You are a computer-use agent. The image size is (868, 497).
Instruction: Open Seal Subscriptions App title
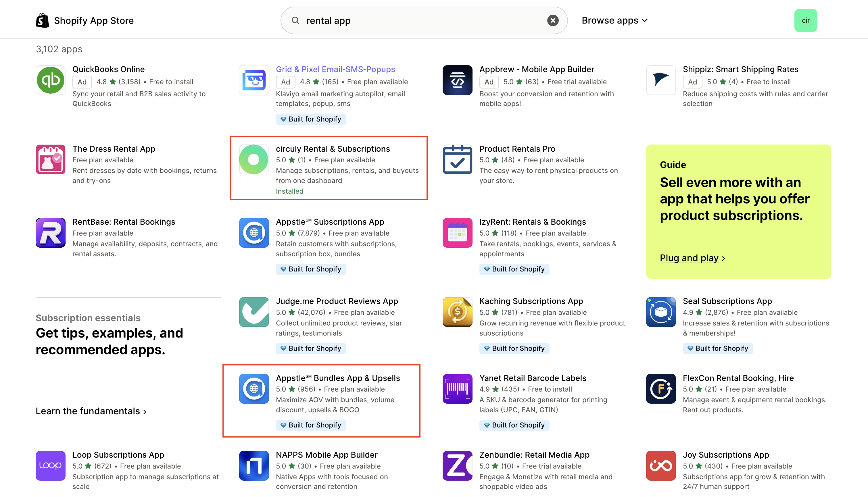[727, 301]
